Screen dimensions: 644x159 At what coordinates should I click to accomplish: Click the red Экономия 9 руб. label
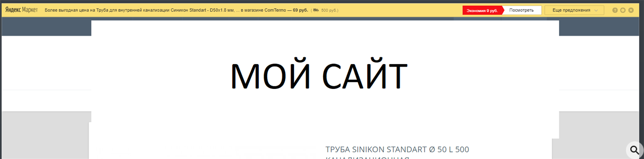point(482,10)
